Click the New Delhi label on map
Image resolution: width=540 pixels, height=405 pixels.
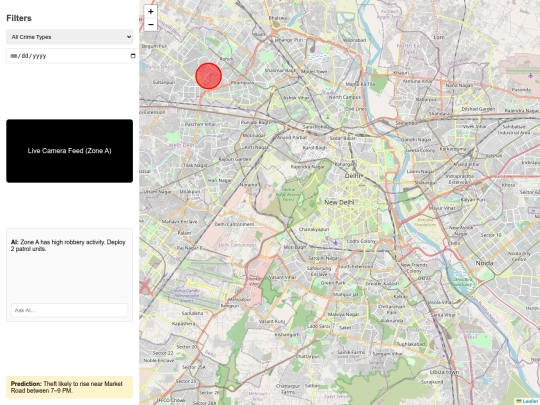coord(339,202)
